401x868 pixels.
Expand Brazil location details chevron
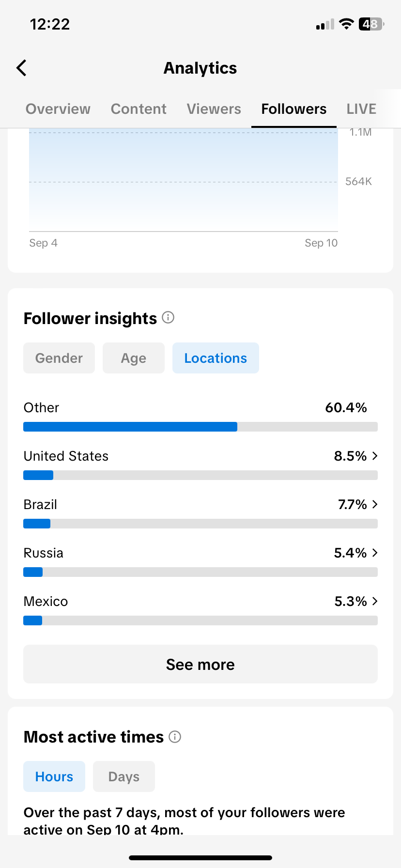(375, 504)
